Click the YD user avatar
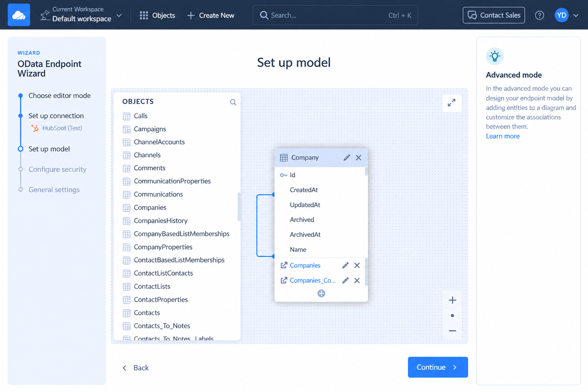This screenshot has width=588, height=392. coord(562,15)
